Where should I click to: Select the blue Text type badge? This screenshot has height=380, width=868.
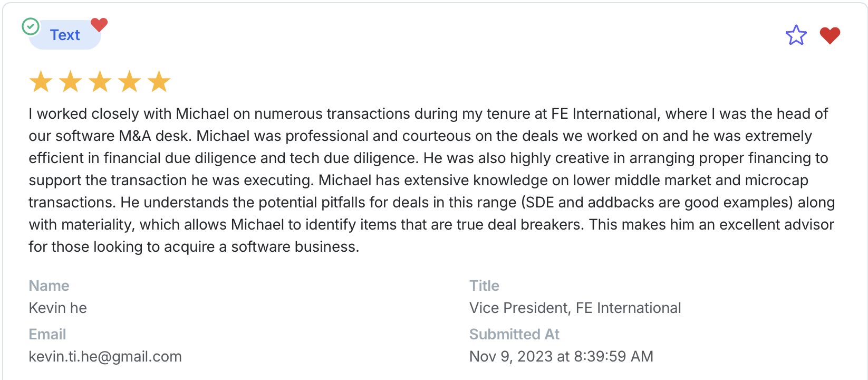pos(65,35)
